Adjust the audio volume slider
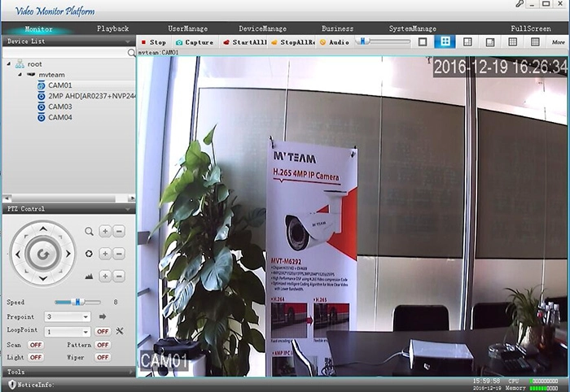570x392 pixels. pyautogui.click(x=383, y=41)
